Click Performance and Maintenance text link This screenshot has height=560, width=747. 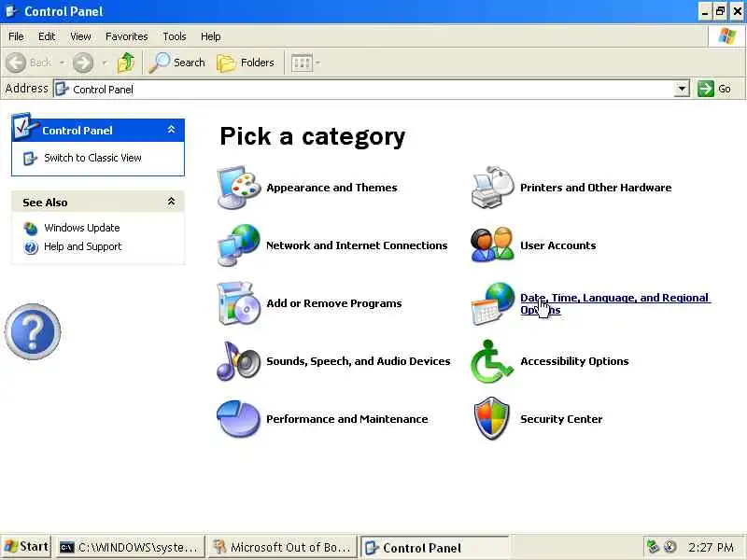(346, 419)
